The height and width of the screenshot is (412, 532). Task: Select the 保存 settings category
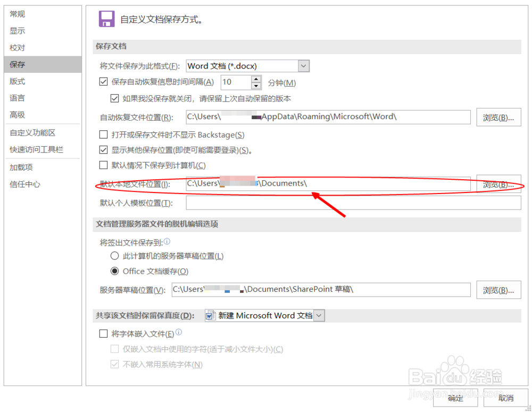[x=43, y=64]
